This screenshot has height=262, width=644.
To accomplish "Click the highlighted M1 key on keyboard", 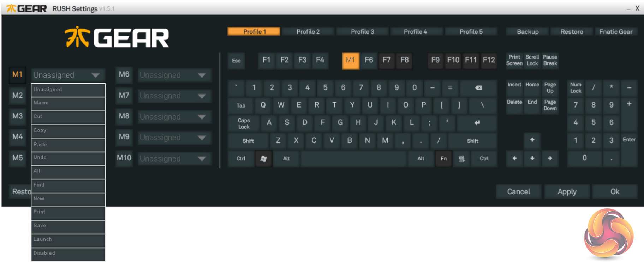I will click(x=350, y=60).
